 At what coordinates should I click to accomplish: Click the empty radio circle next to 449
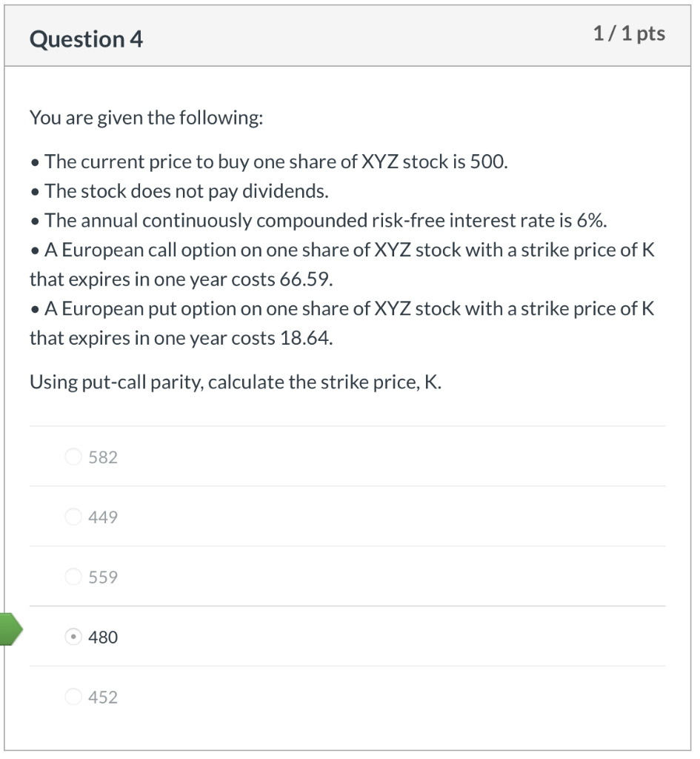tap(73, 517)
